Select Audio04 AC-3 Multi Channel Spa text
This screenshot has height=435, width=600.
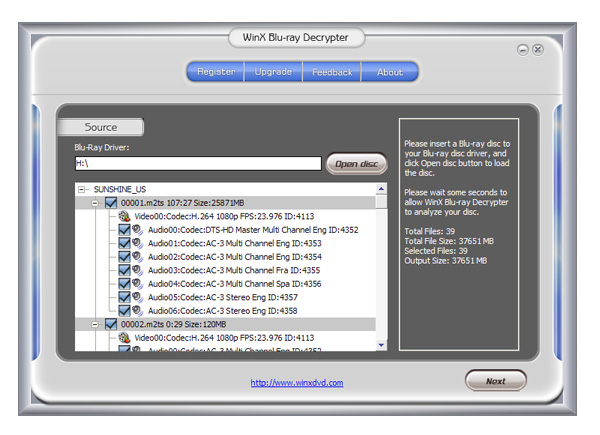pyautogui.click(x=235, y=284)
